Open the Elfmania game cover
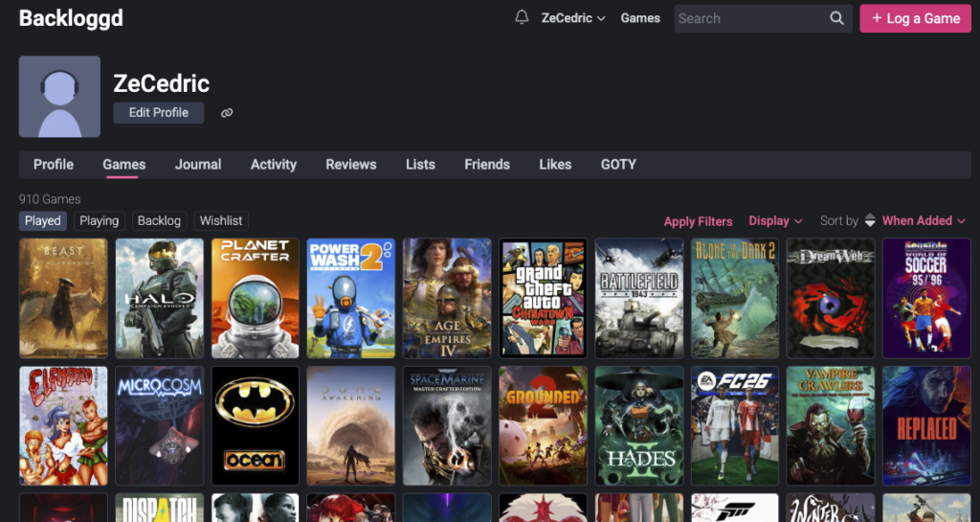 63,425
